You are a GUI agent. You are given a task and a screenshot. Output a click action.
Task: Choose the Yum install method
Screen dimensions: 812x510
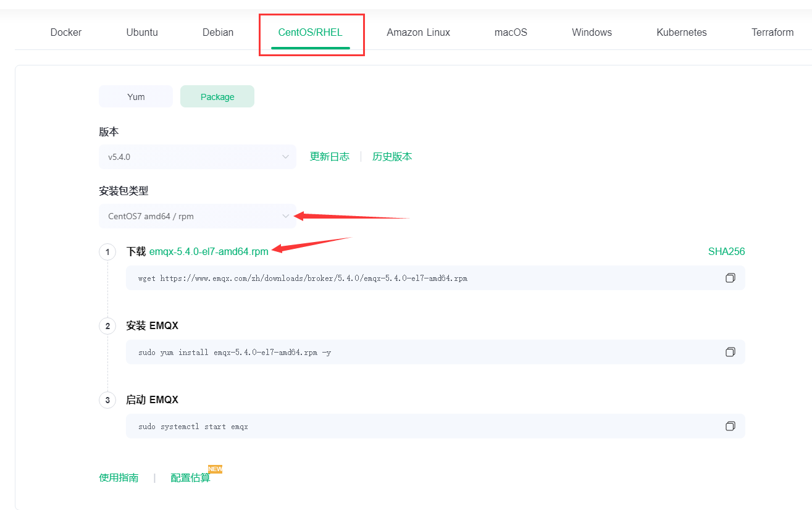pyautogui.click(x=136, y=96)
